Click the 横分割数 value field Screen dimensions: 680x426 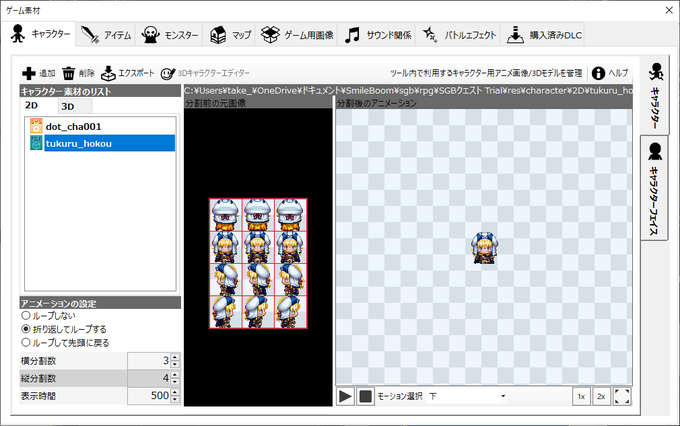tap(149, 360)
